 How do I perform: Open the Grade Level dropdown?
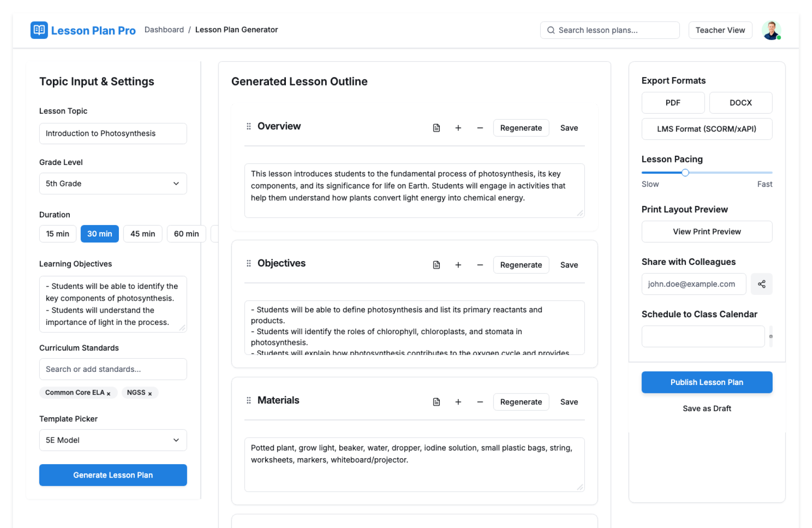tap(113, 184)
